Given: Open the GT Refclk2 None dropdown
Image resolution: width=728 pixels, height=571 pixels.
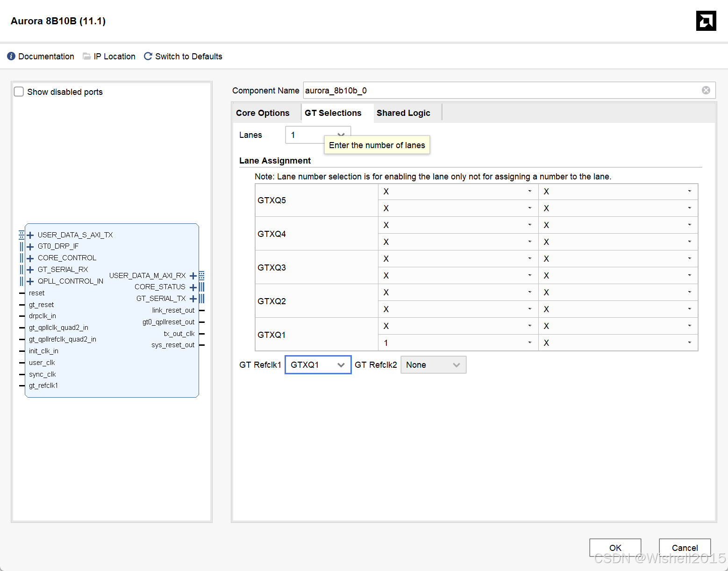Looking at the screenshot, I should click(433, 365).
